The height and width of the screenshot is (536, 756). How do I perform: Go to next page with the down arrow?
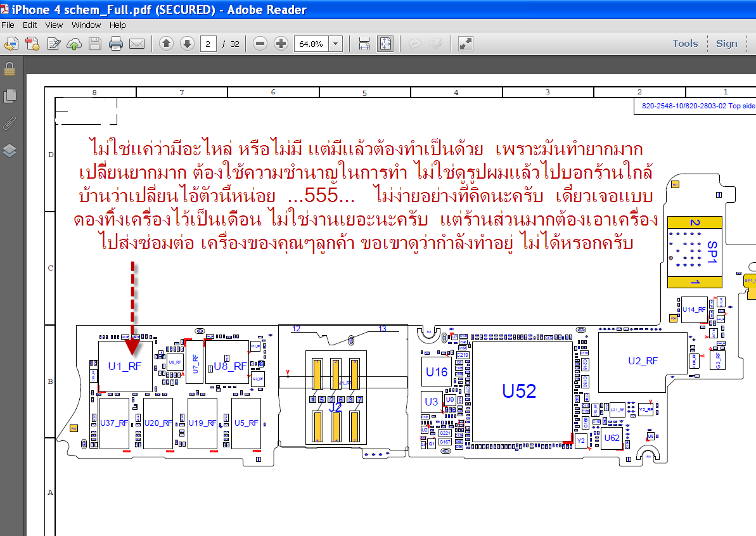pos(187,44)
